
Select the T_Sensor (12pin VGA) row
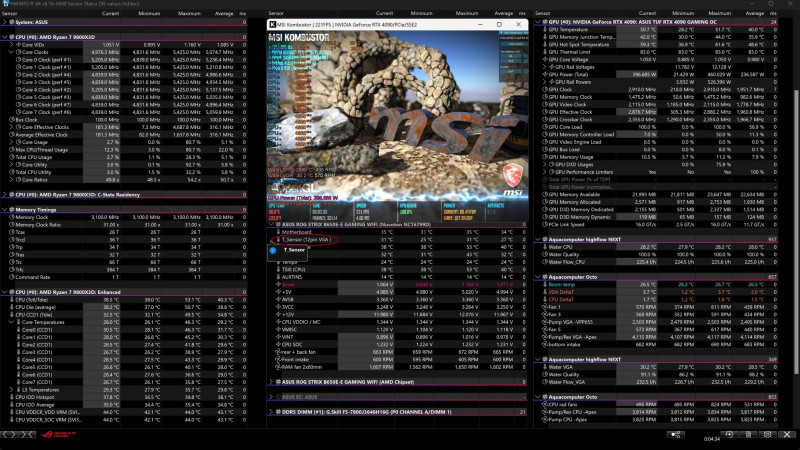397,239
